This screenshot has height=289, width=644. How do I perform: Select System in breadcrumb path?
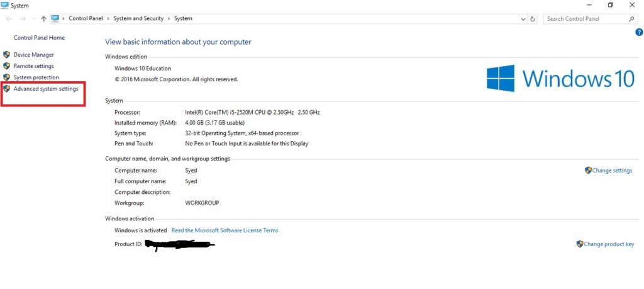pyautogui.click(x=183, y=18)
